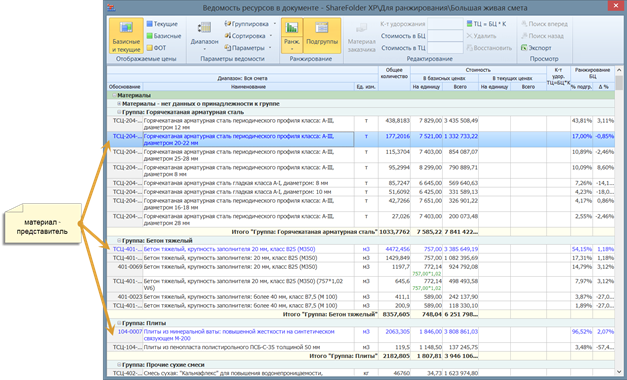Close the Ведомость ресурсов window
Image resolution: width=627 pixels, height=380 pixels.
[617, 6]
